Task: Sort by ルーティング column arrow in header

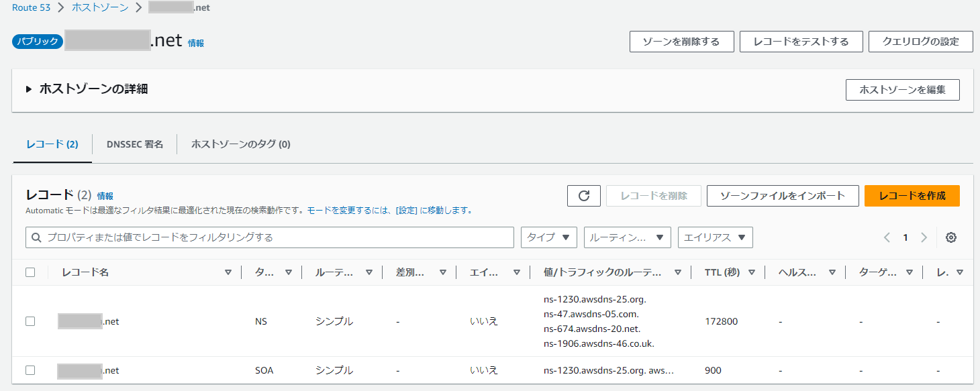Action: point(369,272)
